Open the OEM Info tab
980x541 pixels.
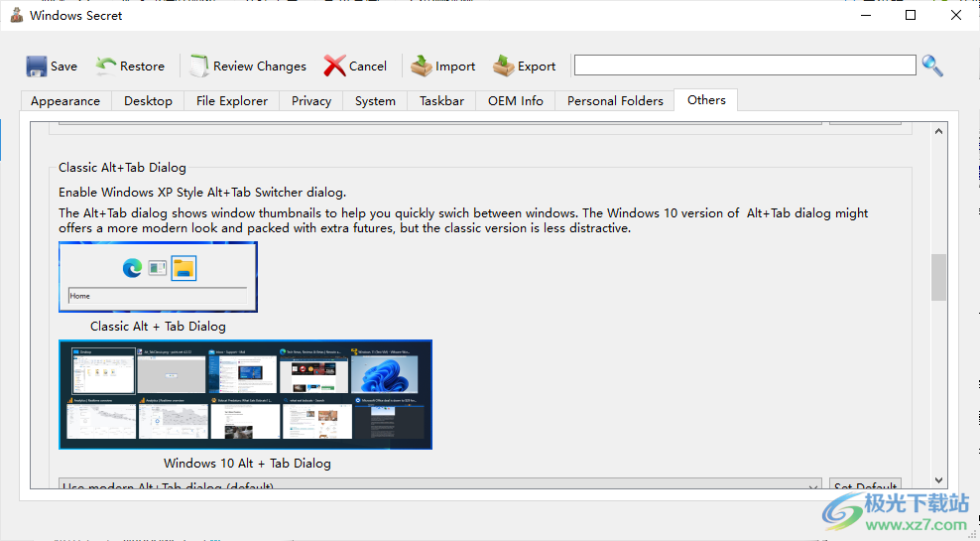tap(516, 100)
